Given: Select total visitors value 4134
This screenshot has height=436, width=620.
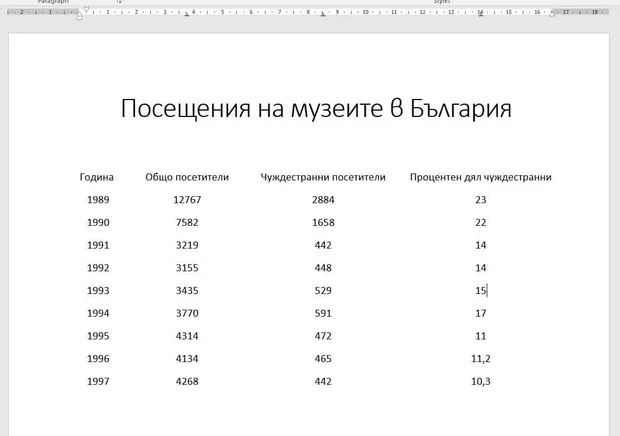Looking at the screenshot, I should (x=187, y=359).
